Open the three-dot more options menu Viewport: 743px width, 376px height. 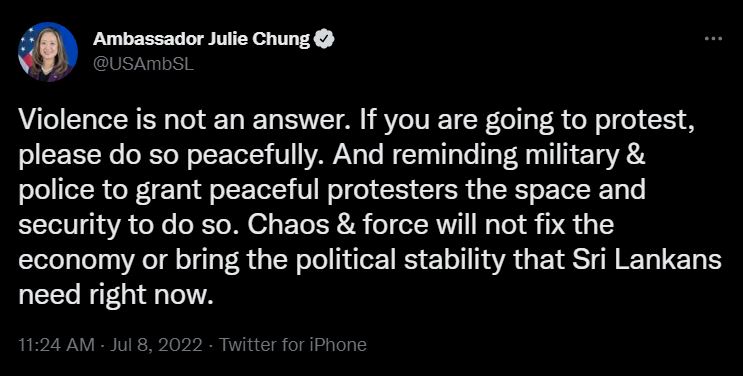point(713,39)
